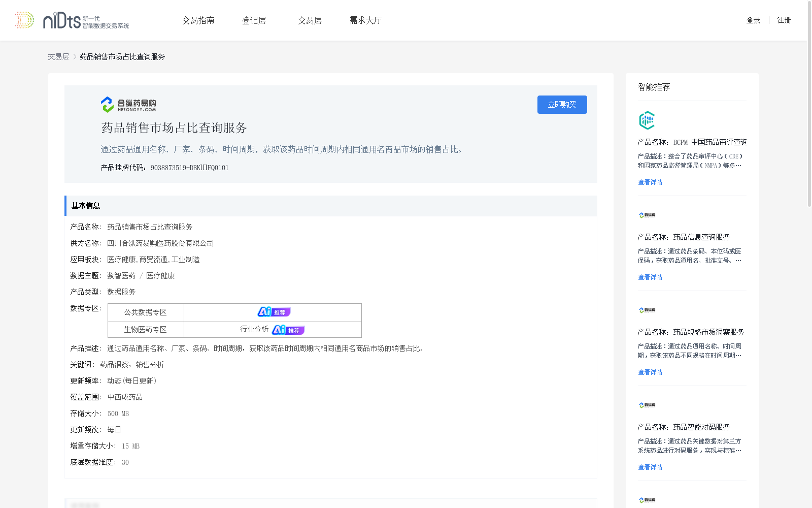Click the vertical page scrollbar thumb

coord(809,104)
